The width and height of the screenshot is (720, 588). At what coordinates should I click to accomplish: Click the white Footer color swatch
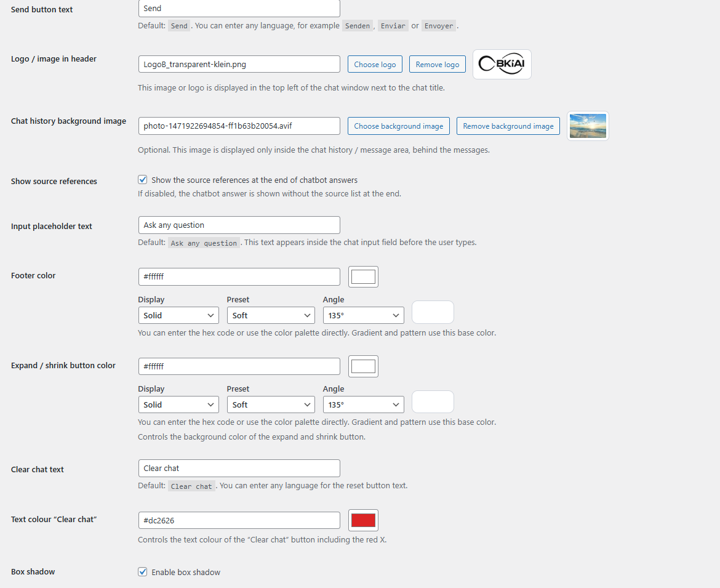click(x=363, y=276)
